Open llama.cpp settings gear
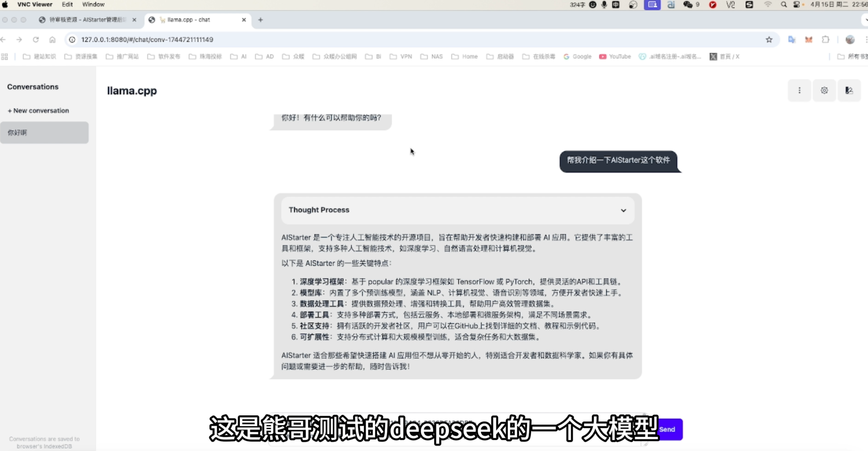 (x=824, y=91)
